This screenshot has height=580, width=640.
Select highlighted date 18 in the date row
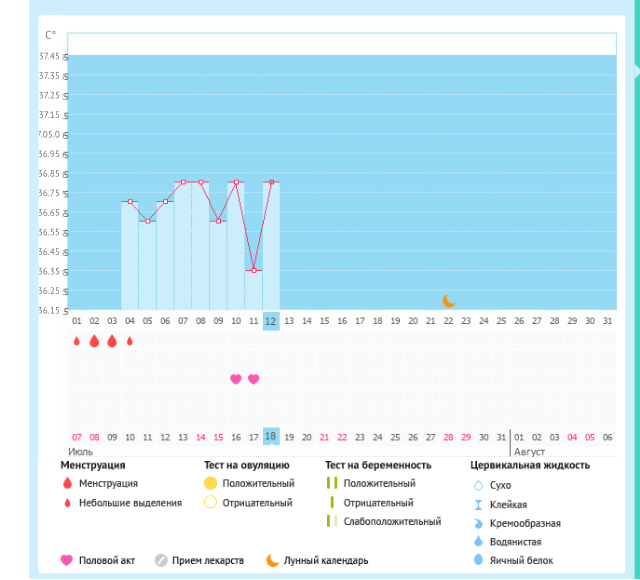tap(271, 437)
